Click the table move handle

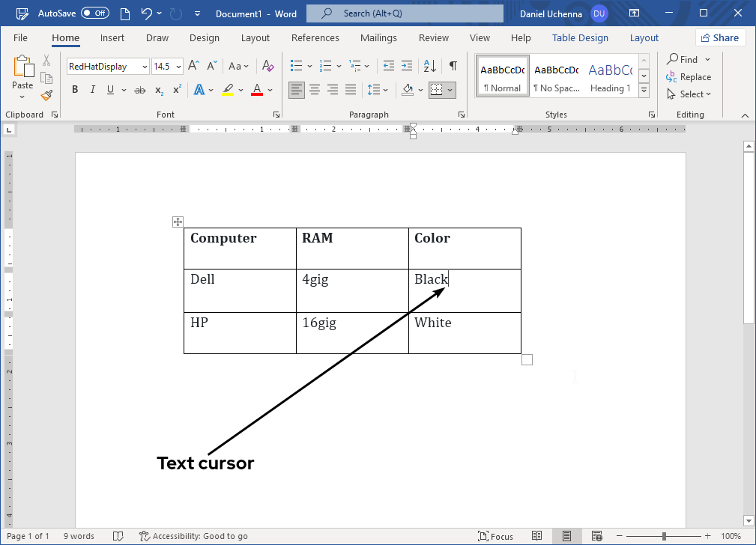[178, 222]
